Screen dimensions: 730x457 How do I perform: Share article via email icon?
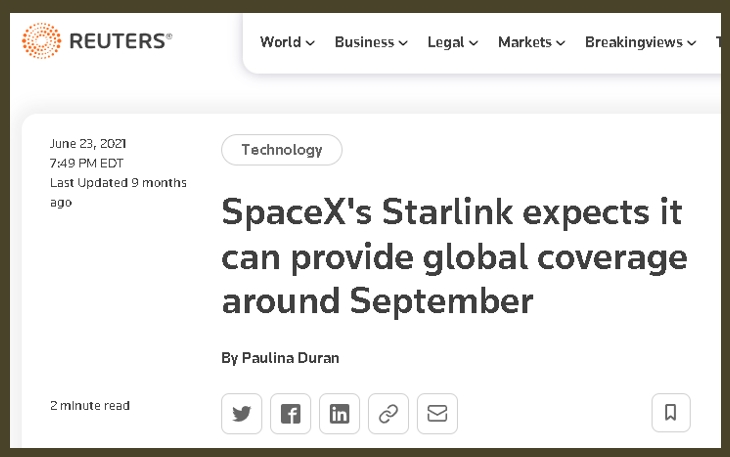pyautogui.click(x=437, y=414)
